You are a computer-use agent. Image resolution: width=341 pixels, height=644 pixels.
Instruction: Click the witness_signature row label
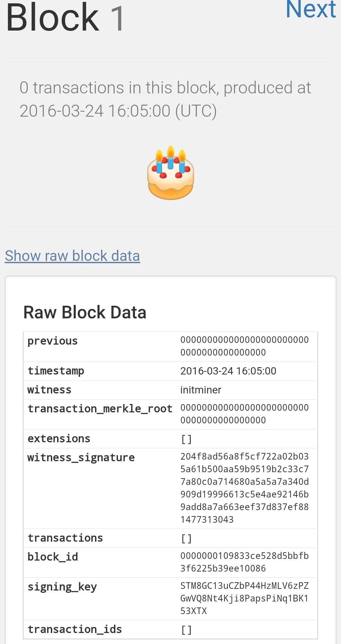coord(81,458)
